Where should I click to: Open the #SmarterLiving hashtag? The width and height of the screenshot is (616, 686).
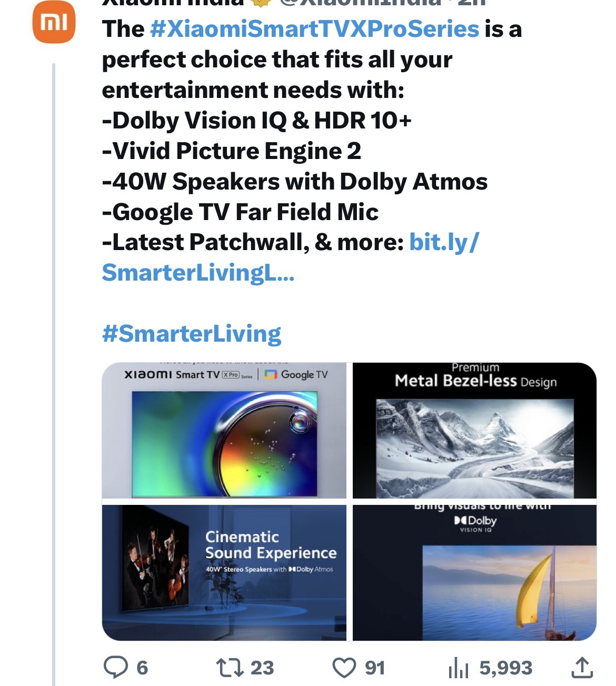click(192, 334)
